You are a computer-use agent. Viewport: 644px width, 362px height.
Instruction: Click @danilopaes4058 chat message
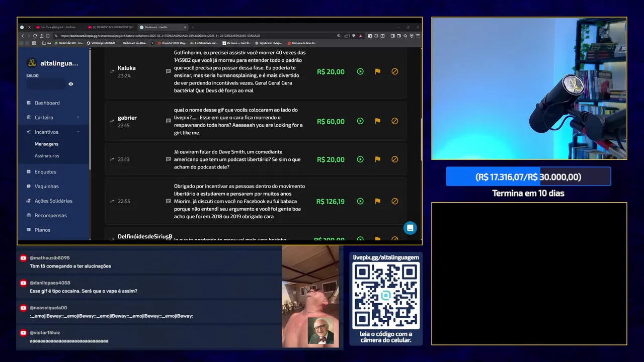point(149,287)
